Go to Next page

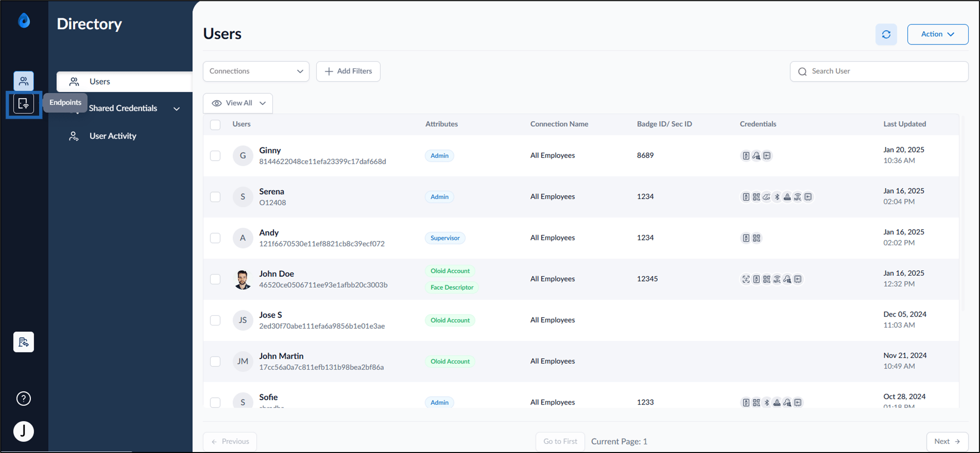tap(947, 442)
